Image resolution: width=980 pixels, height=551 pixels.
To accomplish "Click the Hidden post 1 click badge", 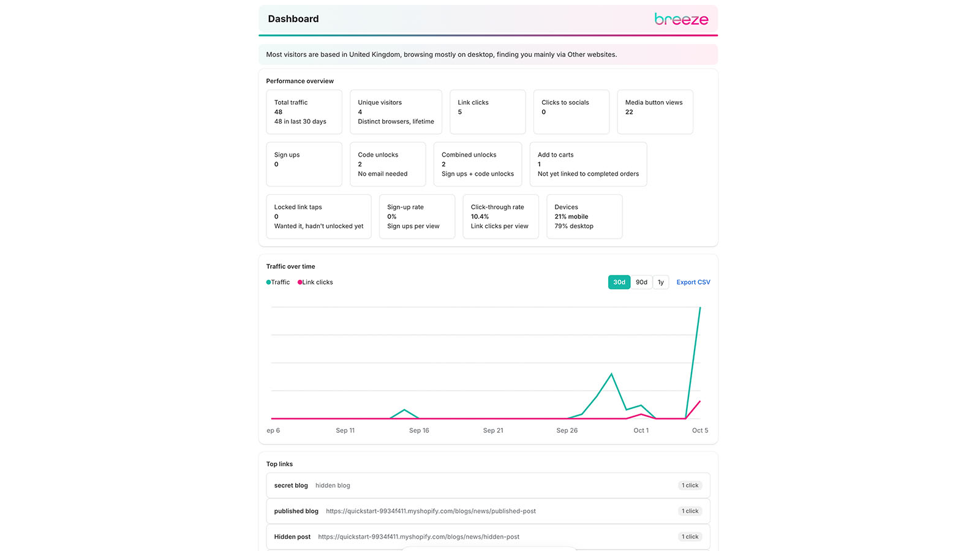I will [x=690, y=537].
